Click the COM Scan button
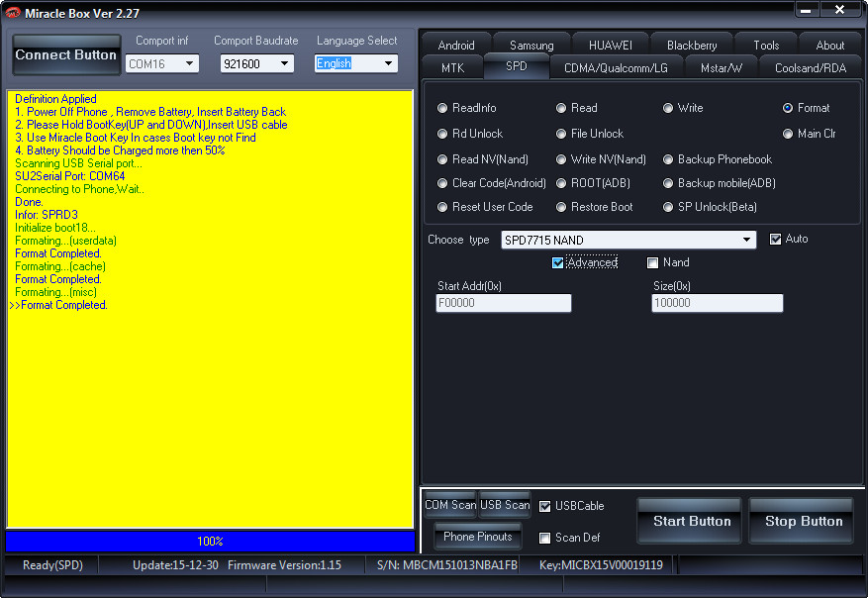 (x=450, y=505)
